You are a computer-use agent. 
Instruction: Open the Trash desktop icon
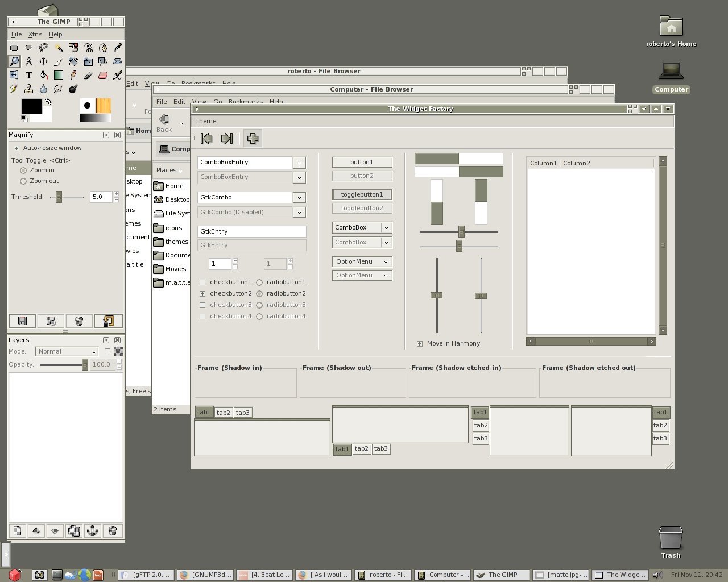[x=671, y=542]
